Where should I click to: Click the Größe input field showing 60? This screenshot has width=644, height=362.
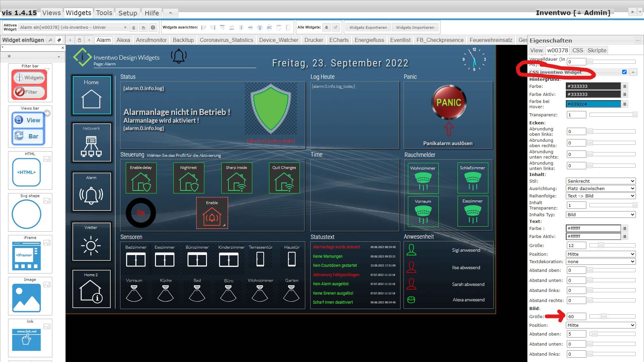pyautogui.click(x=576, y=316)
